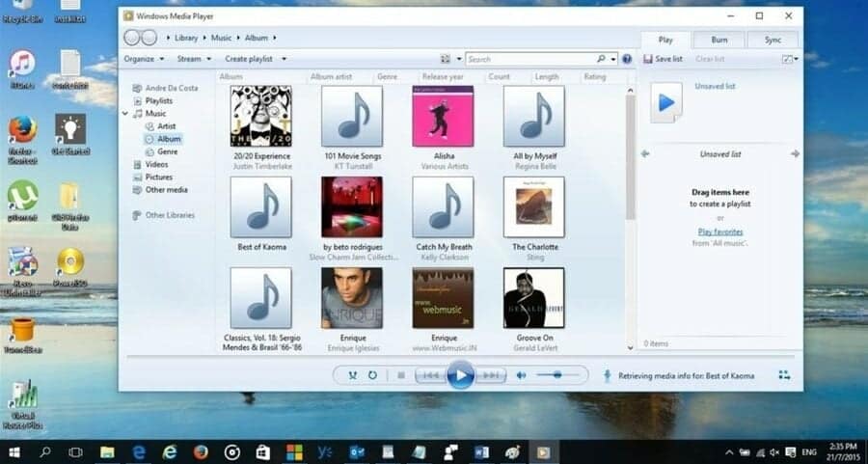Screen dimensions: 868x464
Task: Click the album list vertical scrollbar
Action: click(630, 158)
